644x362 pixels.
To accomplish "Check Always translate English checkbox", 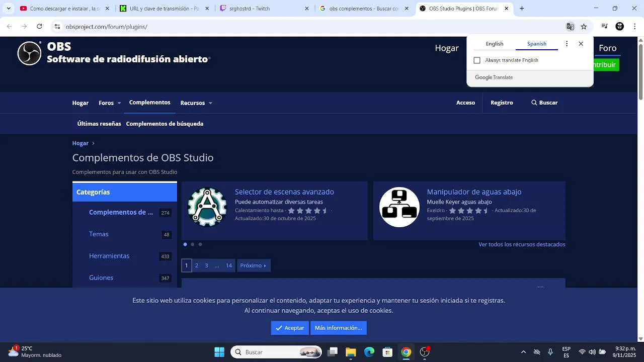I will (477, 60).
